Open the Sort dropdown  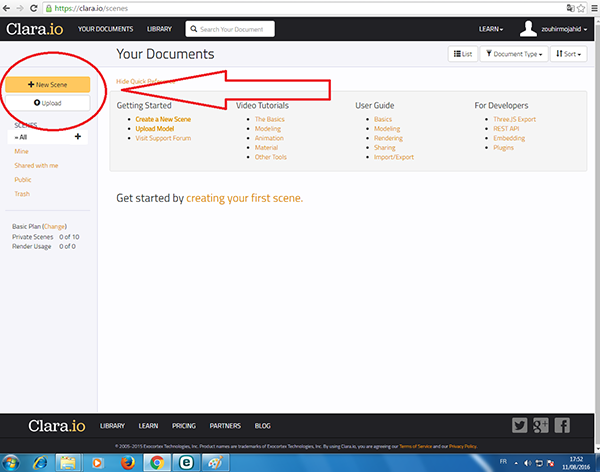569,54
